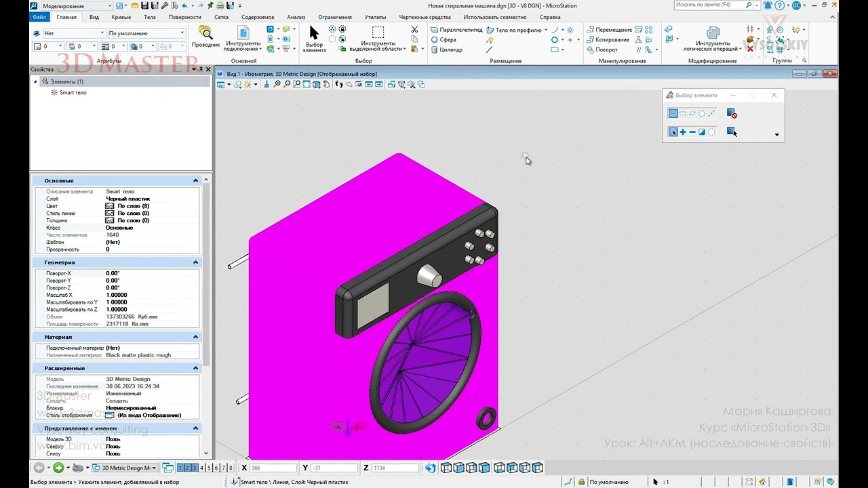
Task: Click the Инструменты подключения button
Action: 242,39
